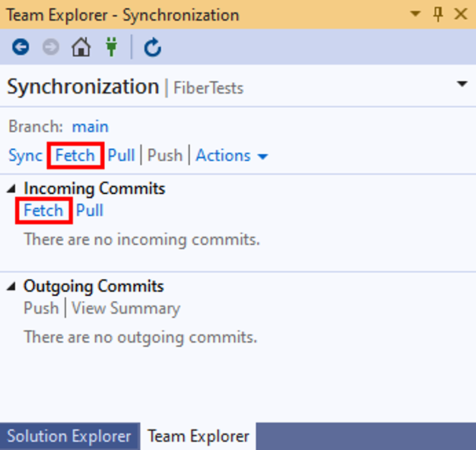Click Pull under Incoming Commits
This screenshot has height=450, width=476.
point(90,210)
